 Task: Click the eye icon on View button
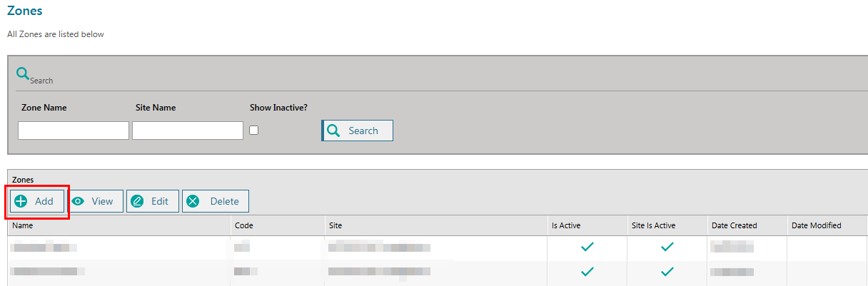click(x=79, y=201)
